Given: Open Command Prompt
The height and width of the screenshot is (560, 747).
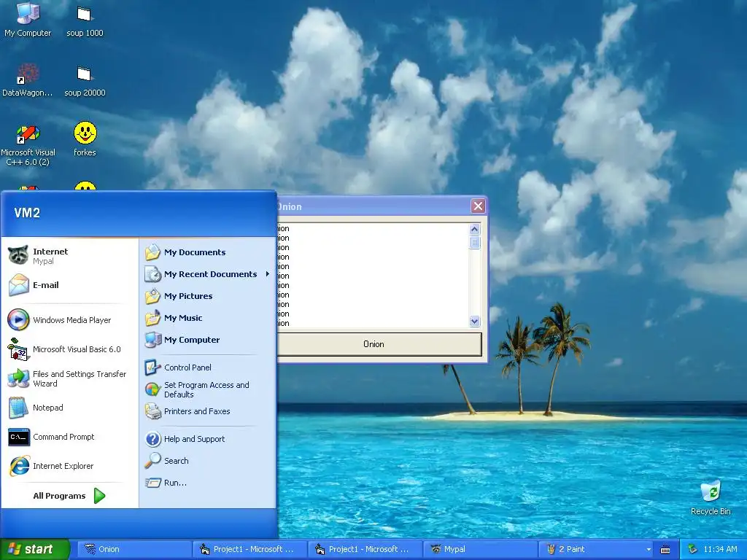Looking at the screenshot, I should 69,437.
